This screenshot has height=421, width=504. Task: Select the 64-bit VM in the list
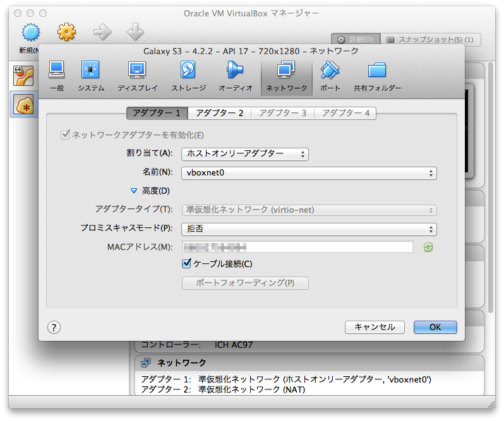[x=23, y=76]
